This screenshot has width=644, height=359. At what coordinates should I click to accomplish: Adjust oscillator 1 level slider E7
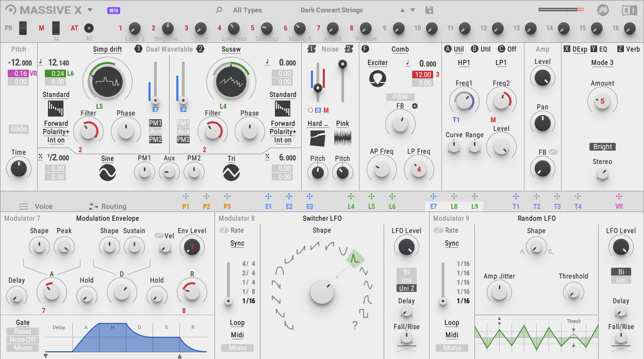155,83
